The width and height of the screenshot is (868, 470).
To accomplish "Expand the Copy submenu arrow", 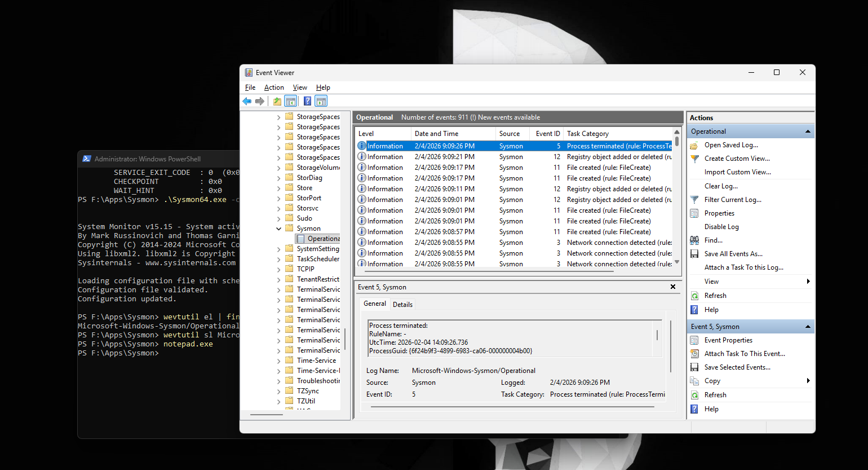I will (x=808, y=380).
